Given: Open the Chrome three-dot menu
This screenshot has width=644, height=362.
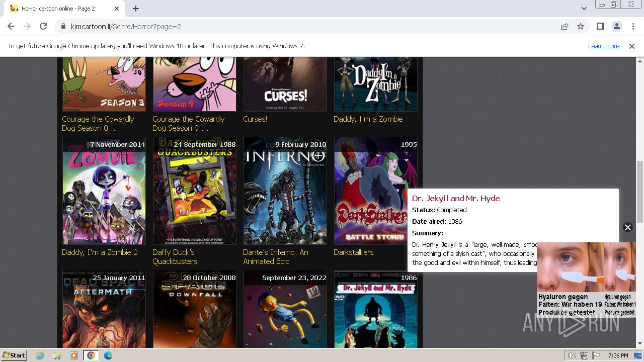Looking at the screenshot, I should [633, 26].
